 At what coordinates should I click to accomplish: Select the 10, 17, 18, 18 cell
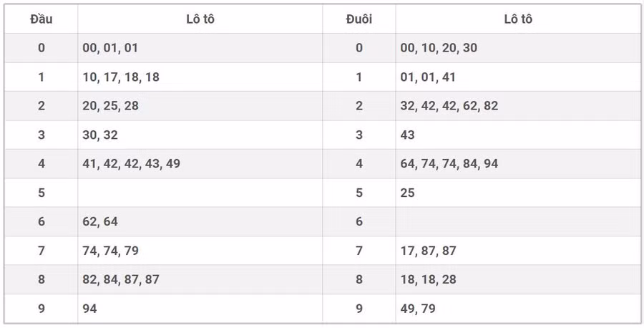(121, 77)
